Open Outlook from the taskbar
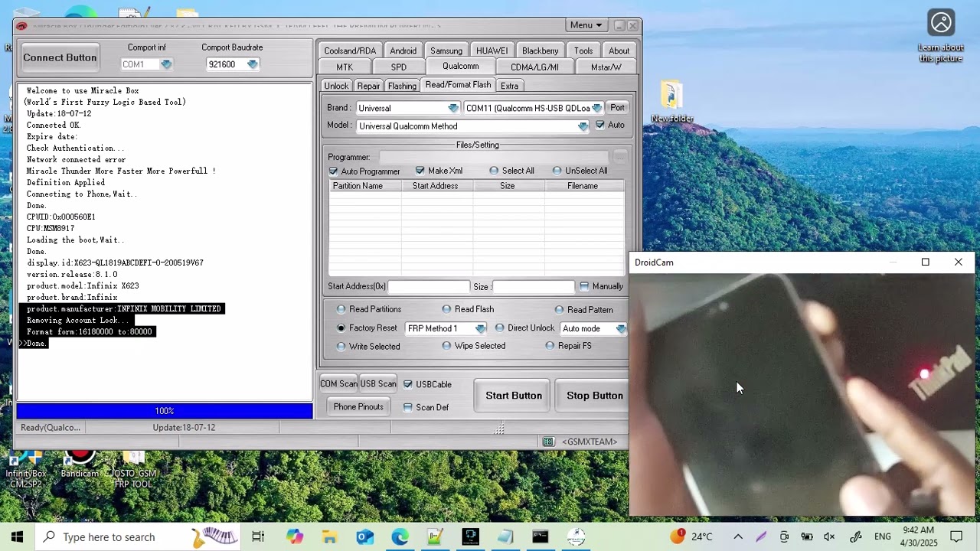 pyautogui.click(x=365, y=536)
